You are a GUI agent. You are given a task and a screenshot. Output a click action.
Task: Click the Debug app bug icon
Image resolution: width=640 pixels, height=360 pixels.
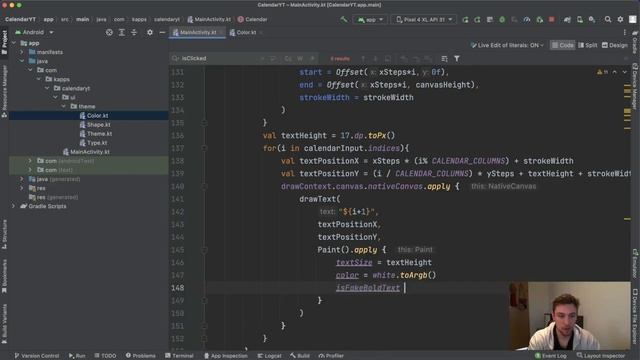[x=502, y=20]
